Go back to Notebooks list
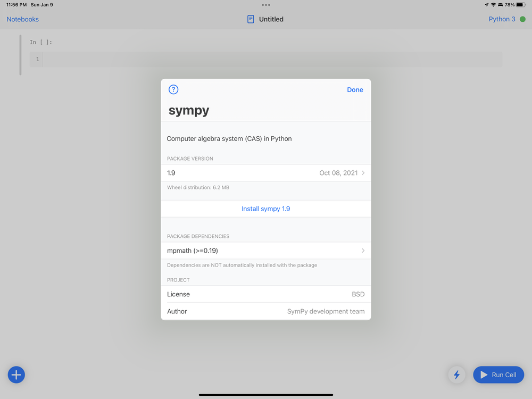Viewport: 532px width, 399px height. tap(23, 19)
